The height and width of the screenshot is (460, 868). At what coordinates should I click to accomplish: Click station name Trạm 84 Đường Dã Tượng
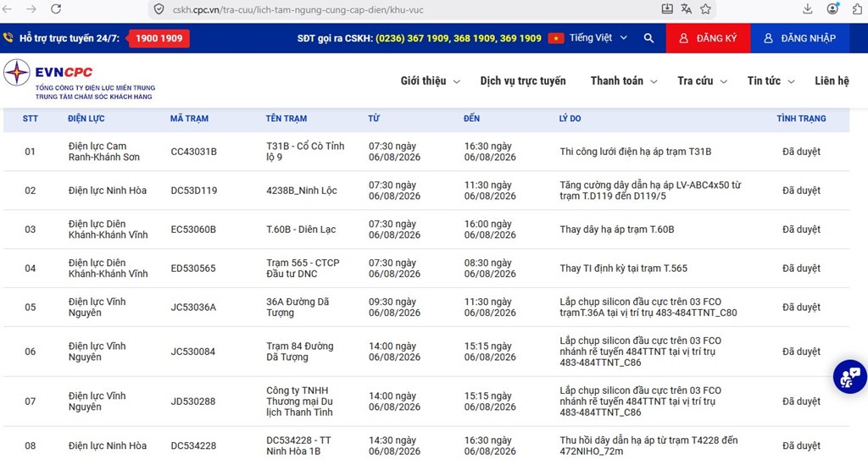tap(300, 352)
